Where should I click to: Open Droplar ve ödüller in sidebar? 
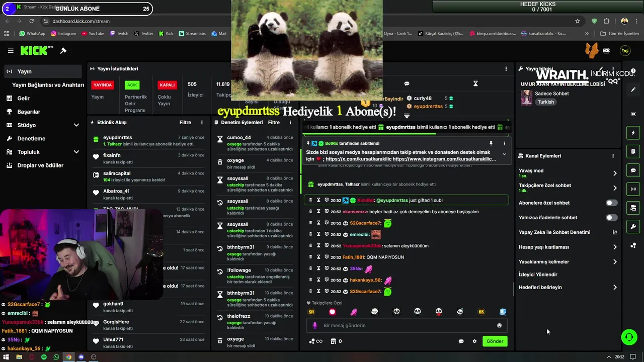pyautogui.click(x=40, y=165)
